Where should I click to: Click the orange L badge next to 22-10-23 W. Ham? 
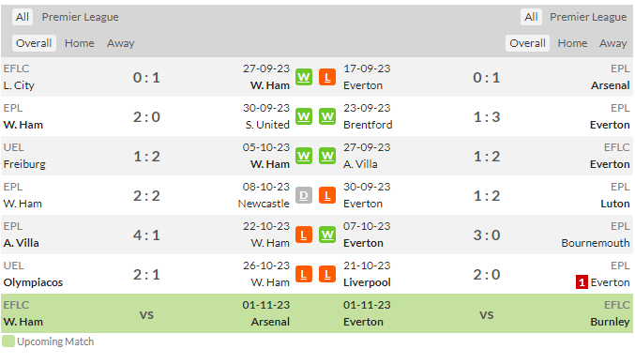304,235
